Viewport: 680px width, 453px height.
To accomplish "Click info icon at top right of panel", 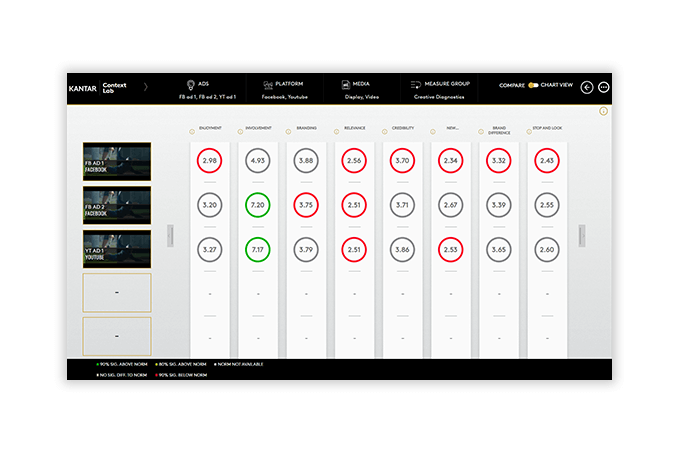I will point(603,111).
